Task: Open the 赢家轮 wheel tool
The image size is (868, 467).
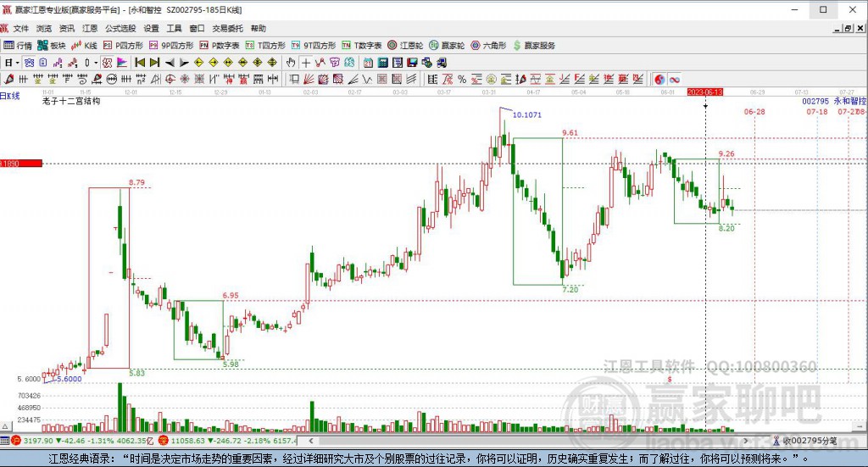Action: (x=447, y=46)
